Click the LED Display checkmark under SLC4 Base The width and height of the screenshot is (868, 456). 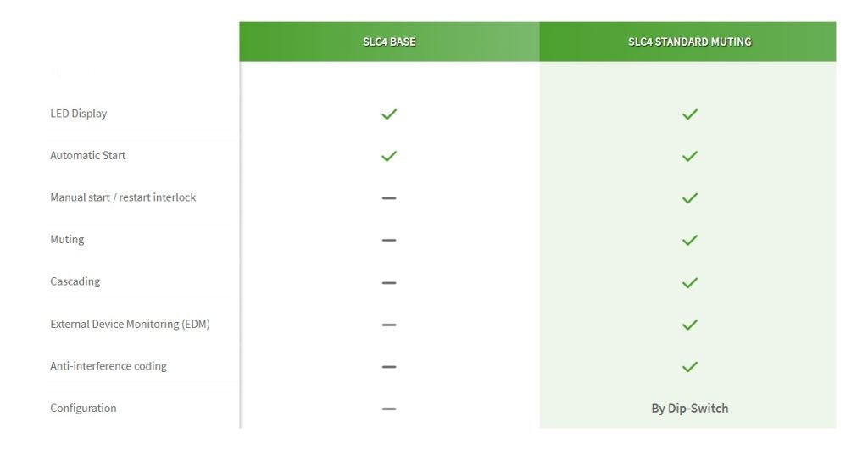(x=389, y=114)
